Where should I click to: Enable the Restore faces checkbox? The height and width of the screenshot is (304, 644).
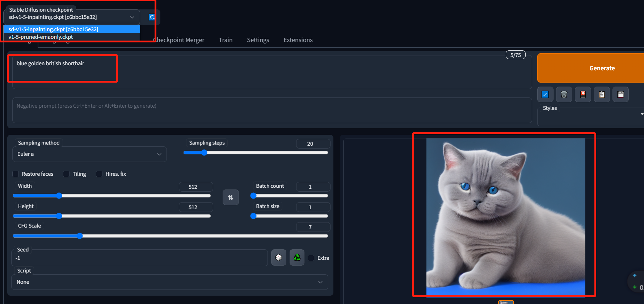click(x=16, y=174)
